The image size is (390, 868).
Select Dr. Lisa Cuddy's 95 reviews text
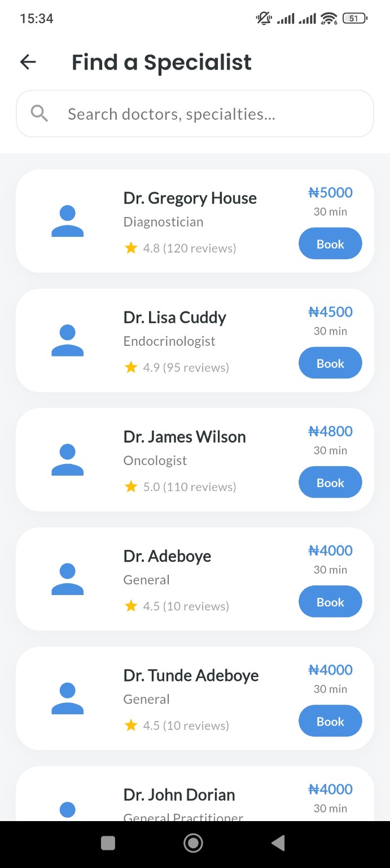(196, 367)
